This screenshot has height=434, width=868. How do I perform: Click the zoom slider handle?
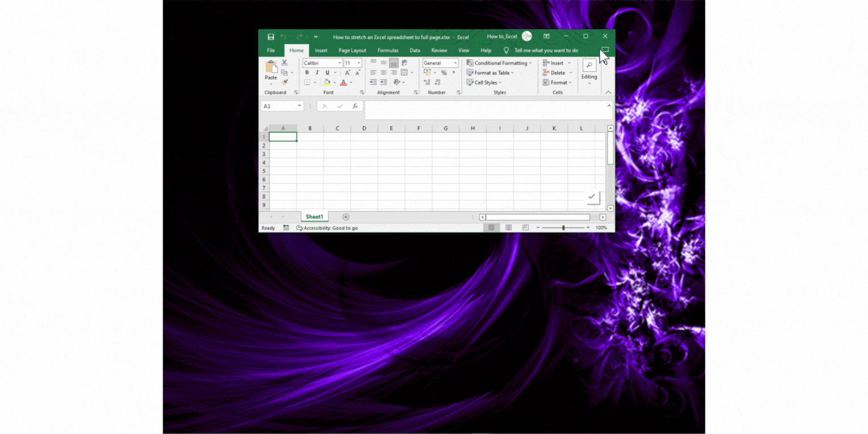click(563, 228)
